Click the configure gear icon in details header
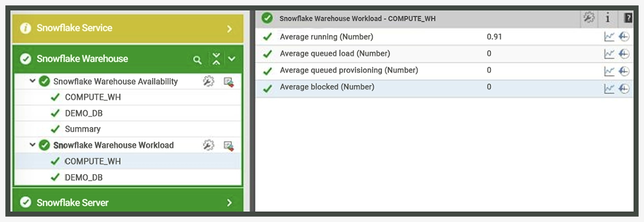Image resolution: width=644 pixels, height=222 pixels. pyautogui.click(x=589, y=18)
